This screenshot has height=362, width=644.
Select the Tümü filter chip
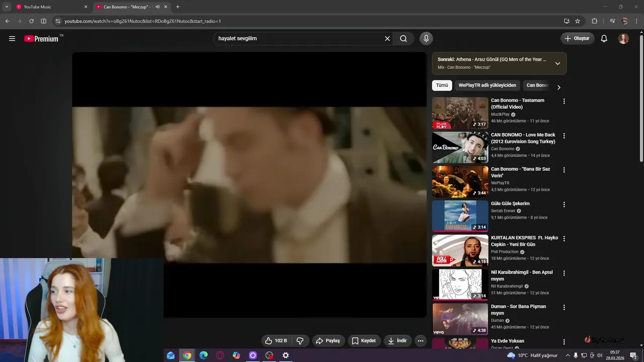click(442, 85)
